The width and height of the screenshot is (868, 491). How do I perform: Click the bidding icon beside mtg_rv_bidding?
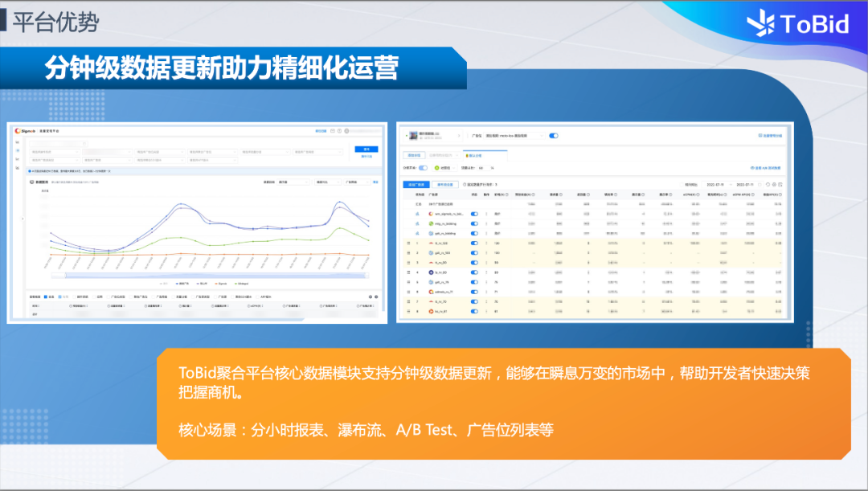click(417, 223)
